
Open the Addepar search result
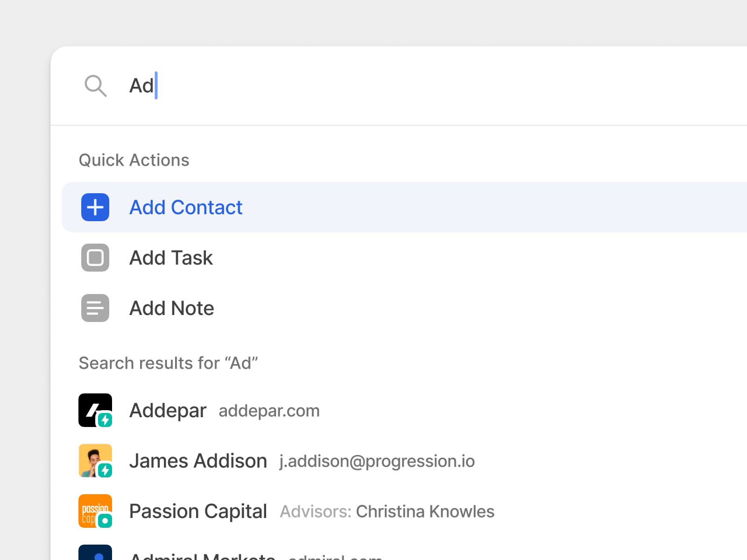coord(404,410)
